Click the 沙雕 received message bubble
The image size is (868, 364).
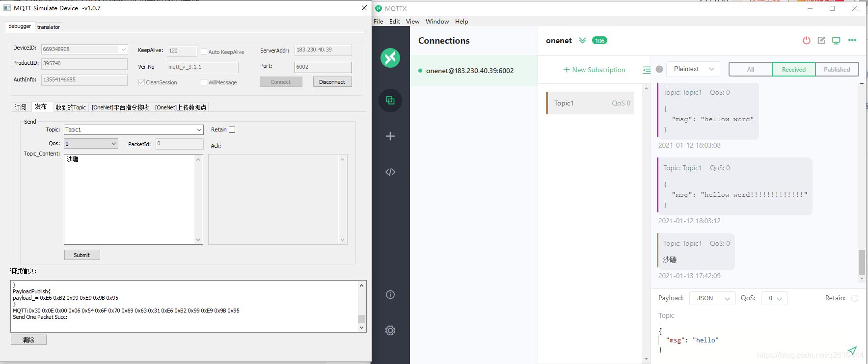(x=696, y=252)
